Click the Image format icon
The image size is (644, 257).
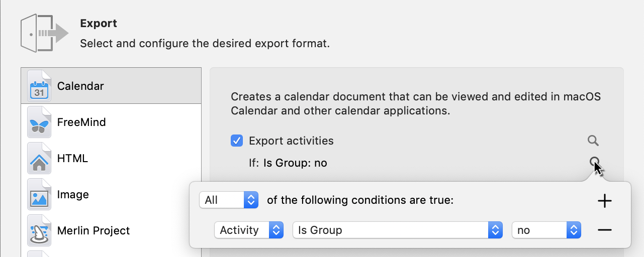[x=39, y=195]
